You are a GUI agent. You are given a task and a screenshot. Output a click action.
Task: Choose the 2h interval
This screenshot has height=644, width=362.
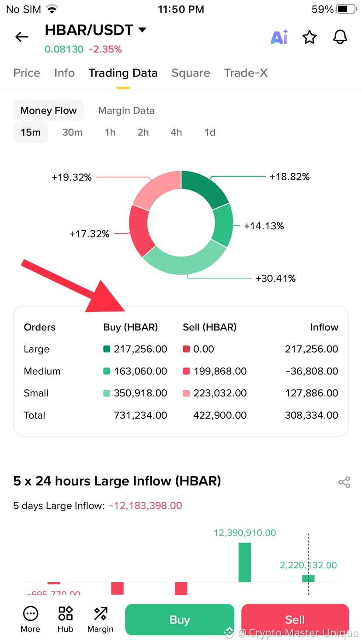click(x=143, y=132)
